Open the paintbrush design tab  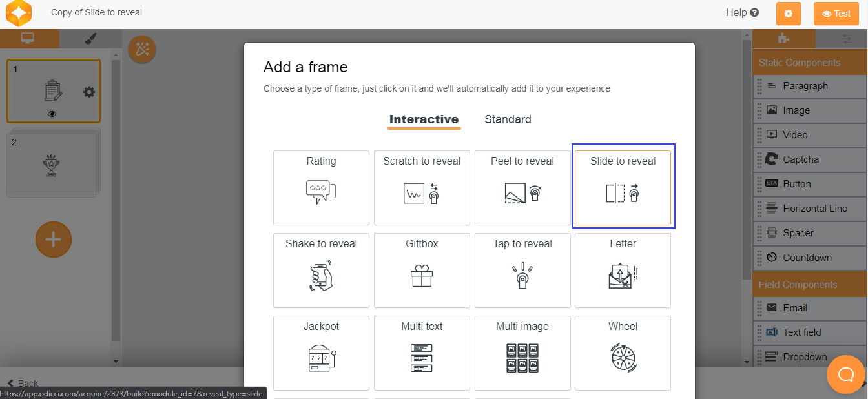(x=90, y=39)
